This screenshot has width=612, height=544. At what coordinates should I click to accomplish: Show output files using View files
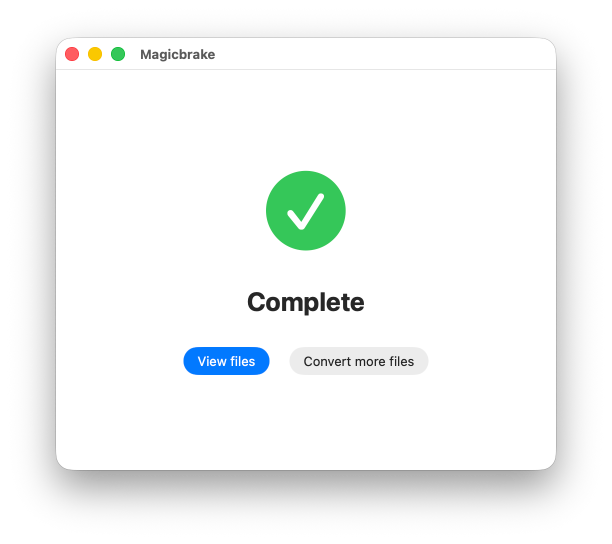[226, 361]
